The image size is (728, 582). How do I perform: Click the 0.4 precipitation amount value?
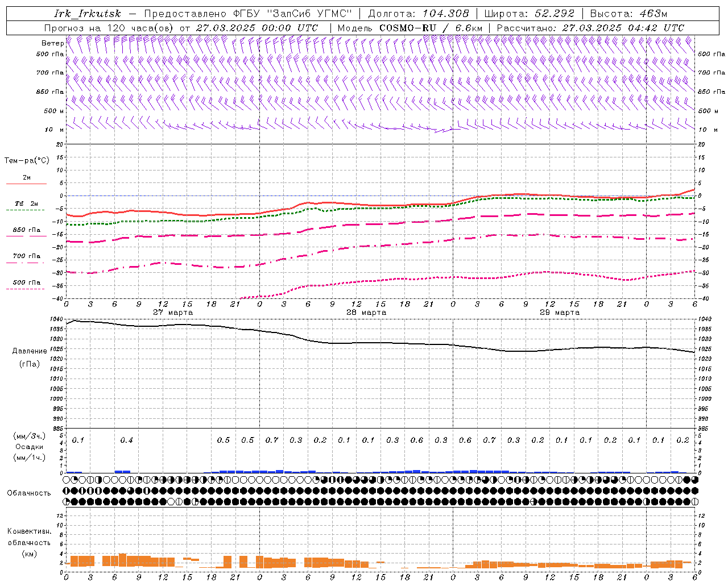tap(127, 440)
